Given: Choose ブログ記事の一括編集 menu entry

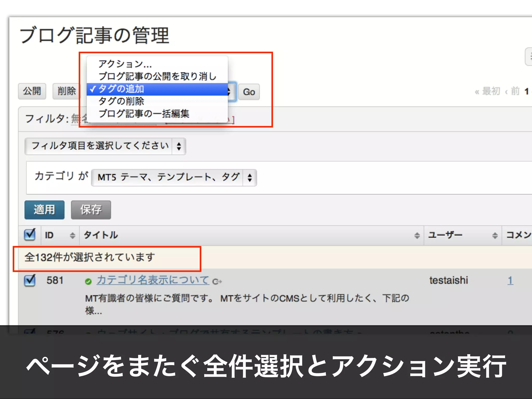Looking at the screenshot, I should click(144, 114).
